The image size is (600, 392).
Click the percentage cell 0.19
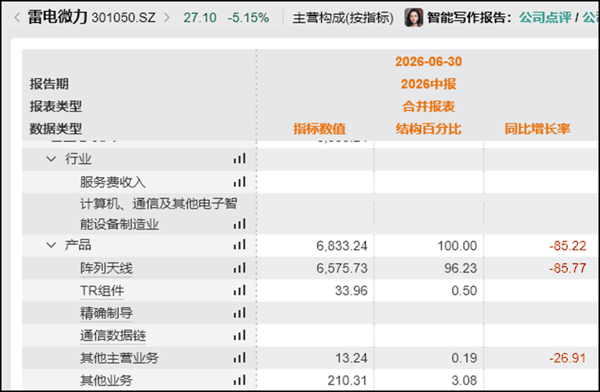464,358
